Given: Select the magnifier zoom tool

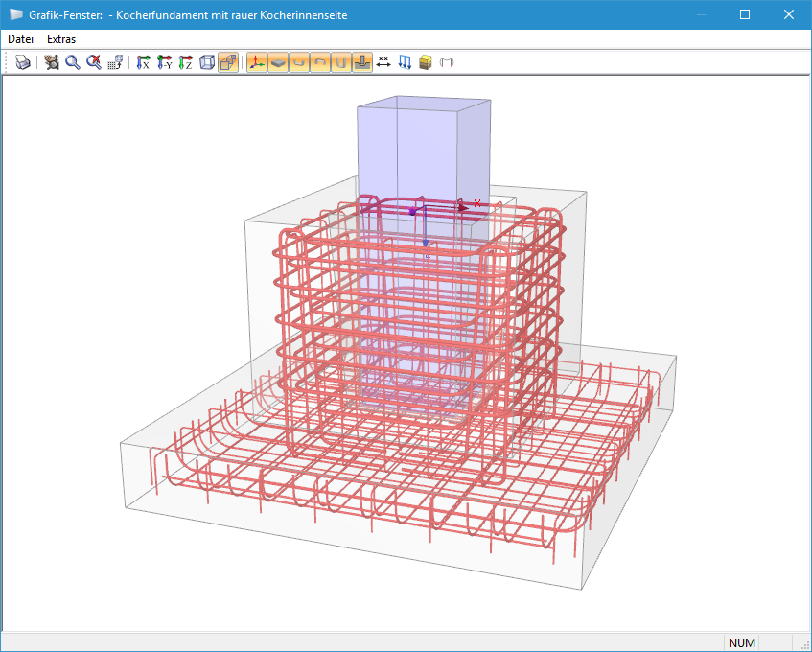Looking at the screenshot, I should coord(73,62).
